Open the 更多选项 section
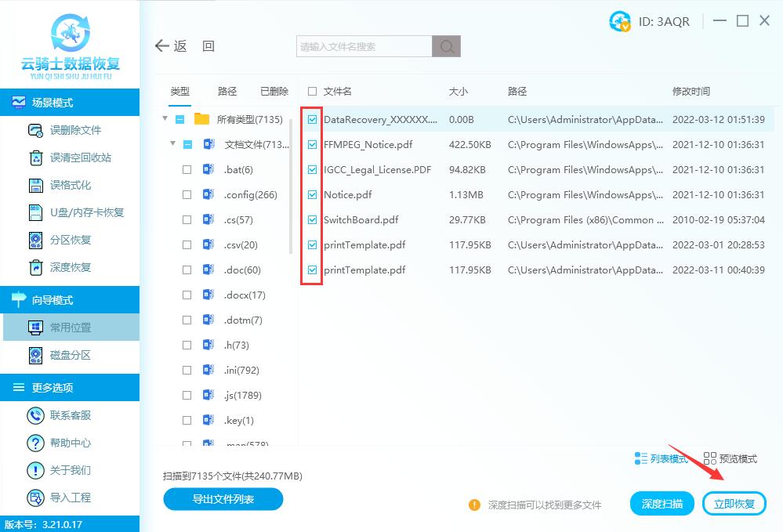Image resolution: width=783 pixels, height=532 pixels. (x=70, y=387)
